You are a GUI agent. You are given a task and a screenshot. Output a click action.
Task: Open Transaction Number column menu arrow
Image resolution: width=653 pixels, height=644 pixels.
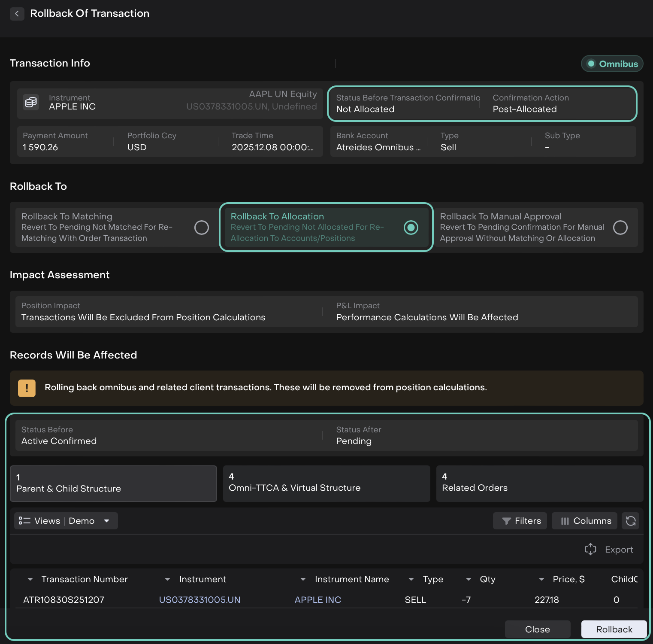click(30, 579)
